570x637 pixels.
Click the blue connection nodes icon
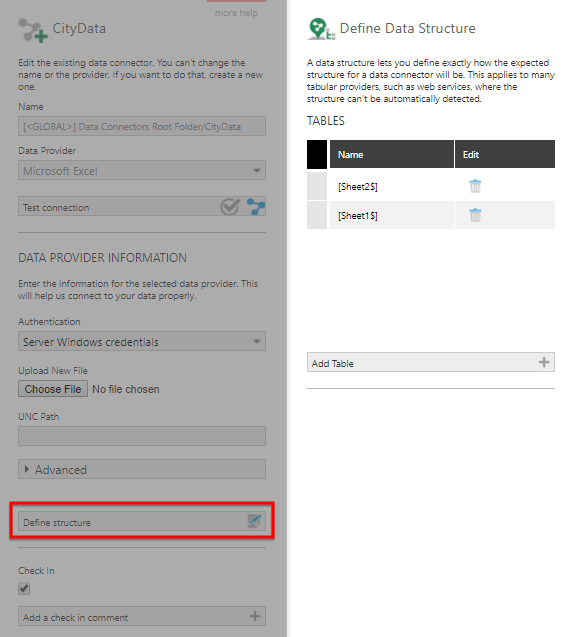(x=256, y=207)
